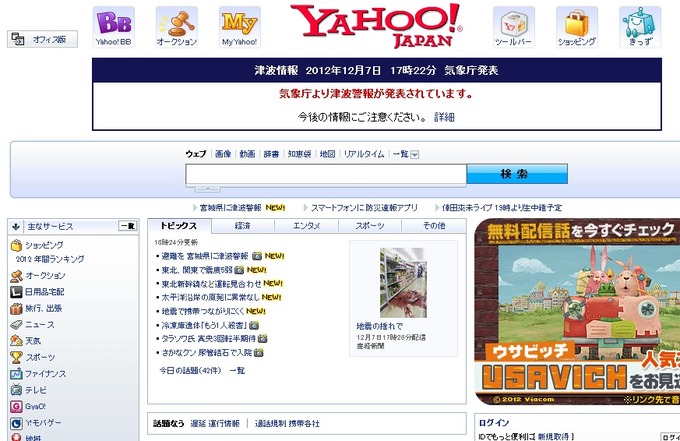The height and width of the screenshot is (441, 680).
Task: Open オークション in the services sidebar
Action: 45,275
